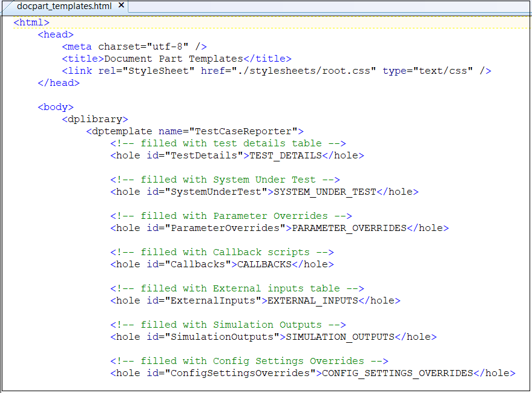Image resolution: width=532 pixels, height=393 pixels.
Task: Click the comment filled with System Under Test
Action: pos(225,180)
